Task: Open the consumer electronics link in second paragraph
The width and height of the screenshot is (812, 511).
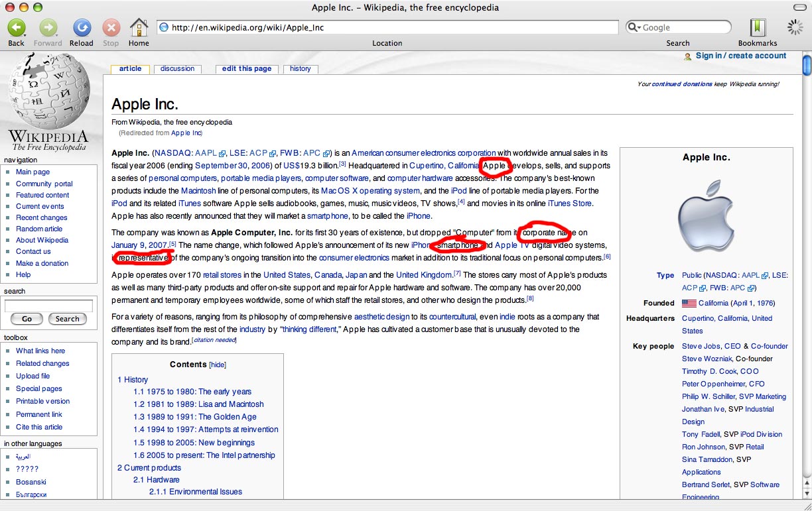Action: 354,258
